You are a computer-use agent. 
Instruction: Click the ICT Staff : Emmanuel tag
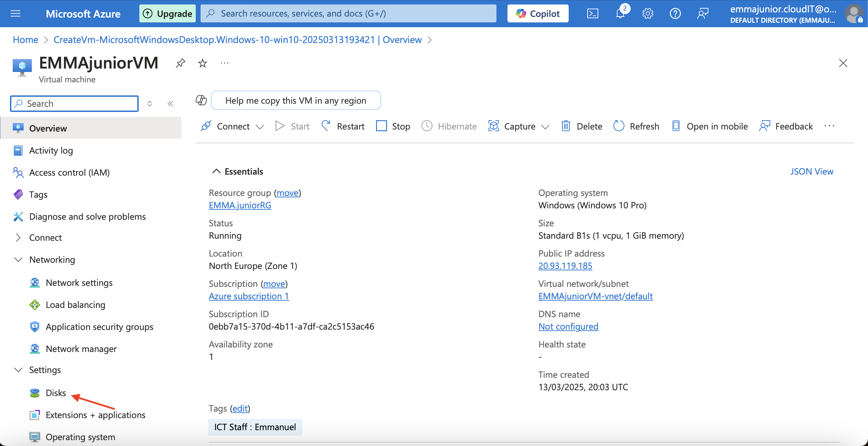click(255, 427)
